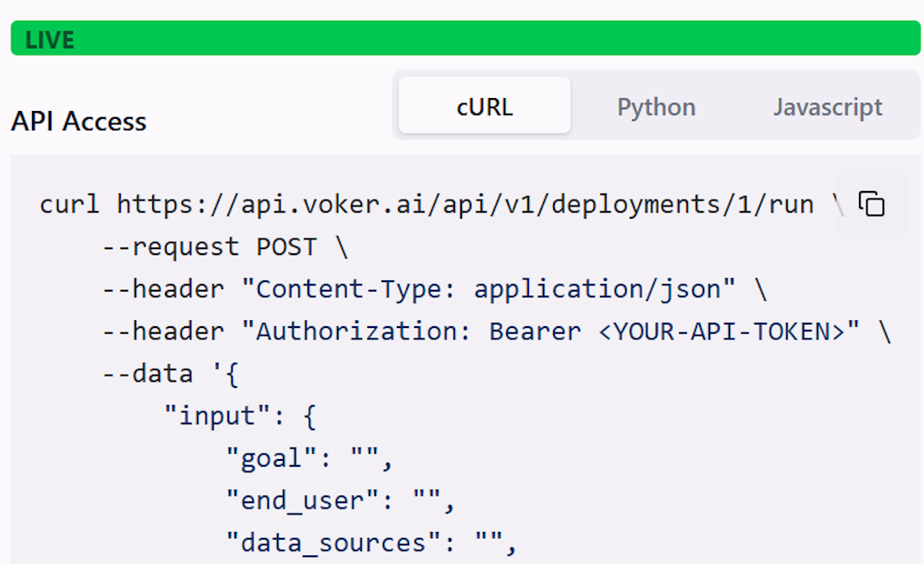Click application/json in the header line
Viewport: 924px width, 564px height.
pos(597,289)
